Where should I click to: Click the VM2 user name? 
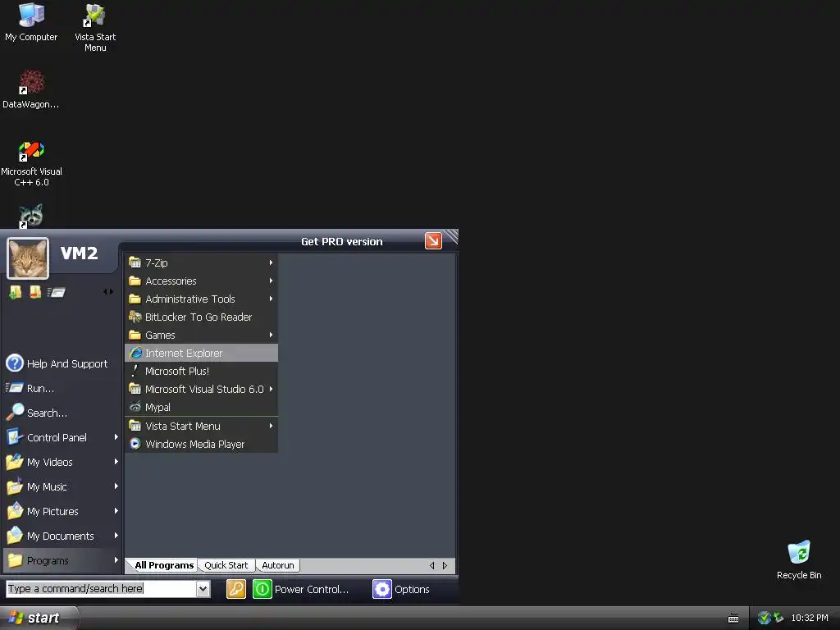[x=79, y=253]
